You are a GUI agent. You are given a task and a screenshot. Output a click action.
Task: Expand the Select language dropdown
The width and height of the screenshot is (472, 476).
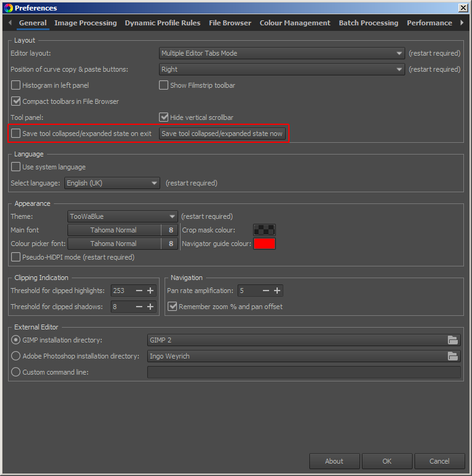(113, 183)
